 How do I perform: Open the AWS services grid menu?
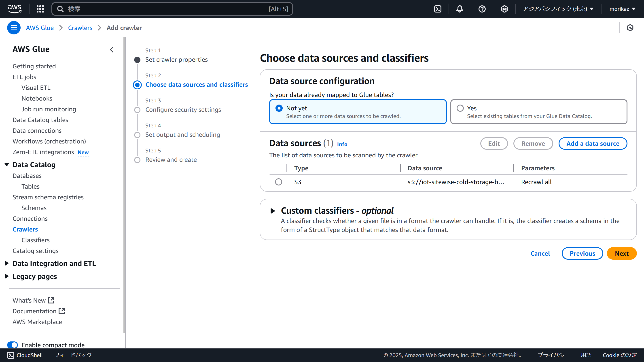[40, 9]
